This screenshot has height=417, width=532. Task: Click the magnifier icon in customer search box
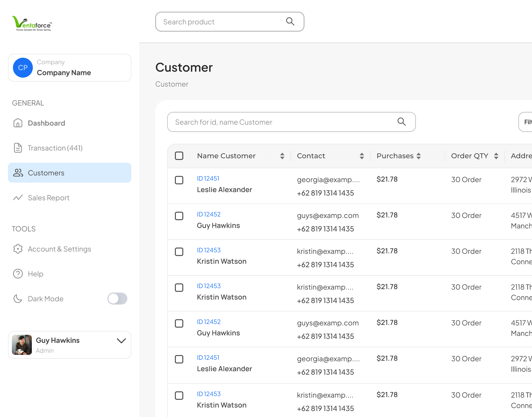(x=401, y=122)
